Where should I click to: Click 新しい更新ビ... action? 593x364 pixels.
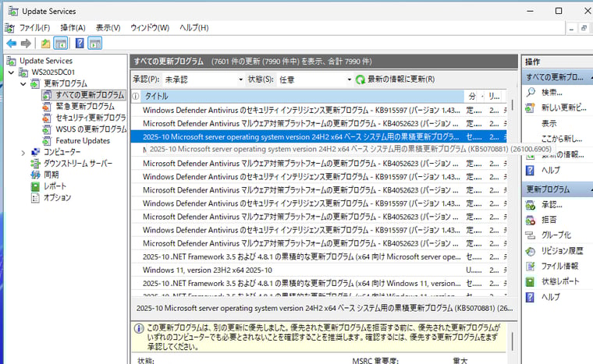point(563,108)
